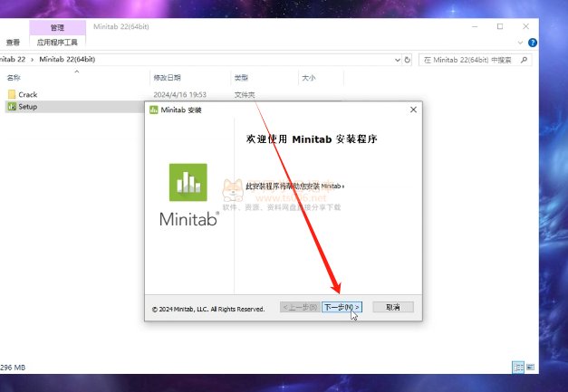Click the 下一步(N) next button
568x392 pixels.
coord(342,307)
